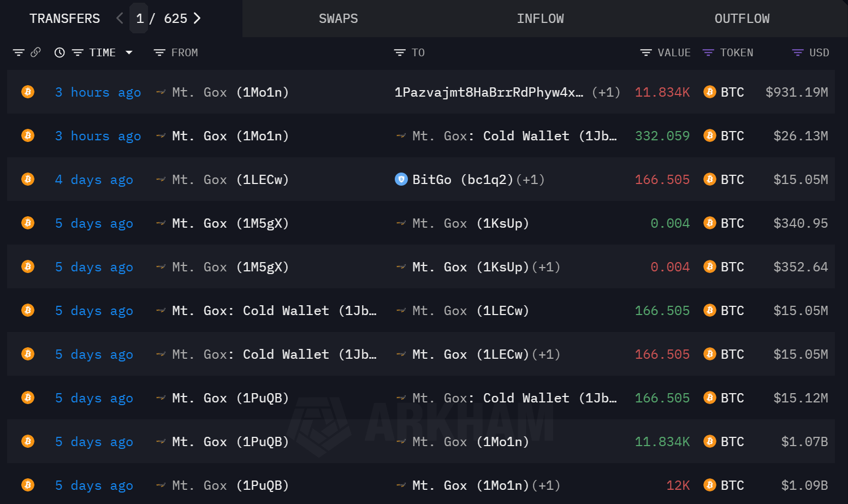Open the FROM column filter

[159, 52]
